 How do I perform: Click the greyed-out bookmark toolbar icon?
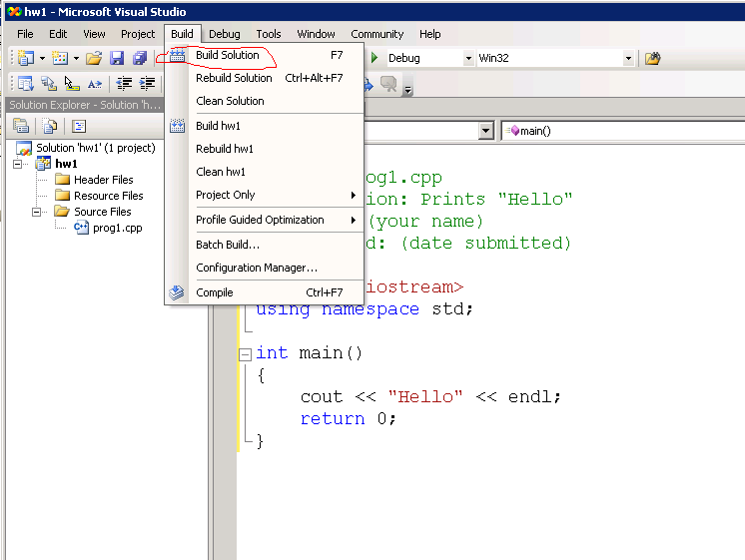click(x=388, y=84)
